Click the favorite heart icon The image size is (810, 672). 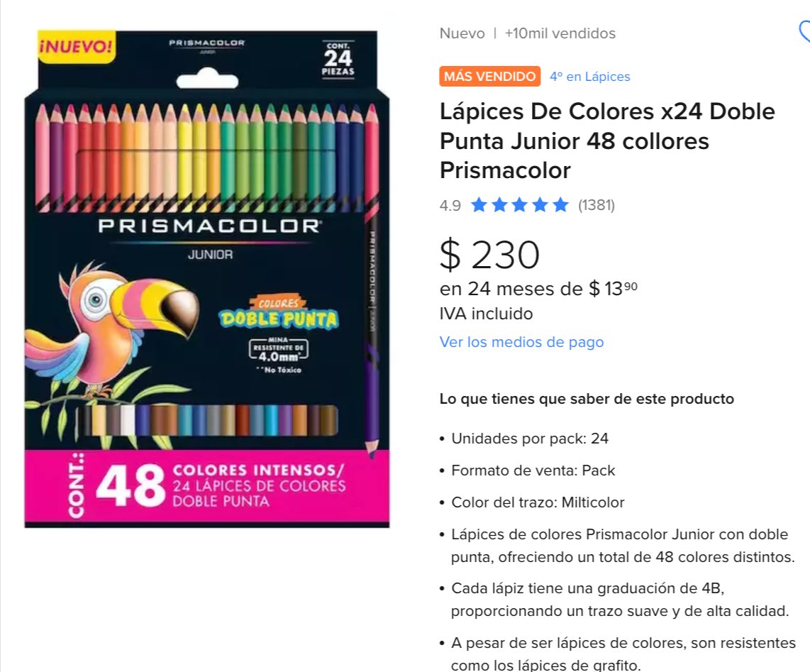[805, 32]
